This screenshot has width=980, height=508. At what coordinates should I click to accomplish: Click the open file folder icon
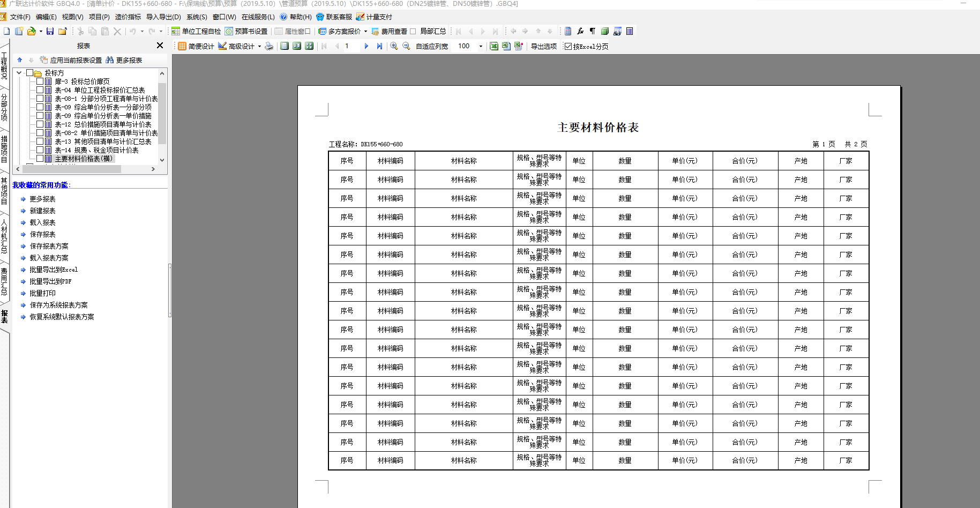pos(32,31)
